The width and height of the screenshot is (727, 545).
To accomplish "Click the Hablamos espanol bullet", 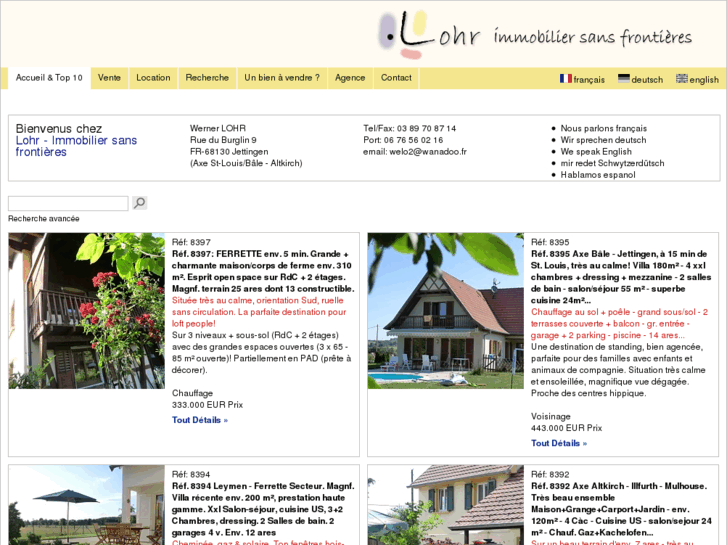I will (598, 175).
